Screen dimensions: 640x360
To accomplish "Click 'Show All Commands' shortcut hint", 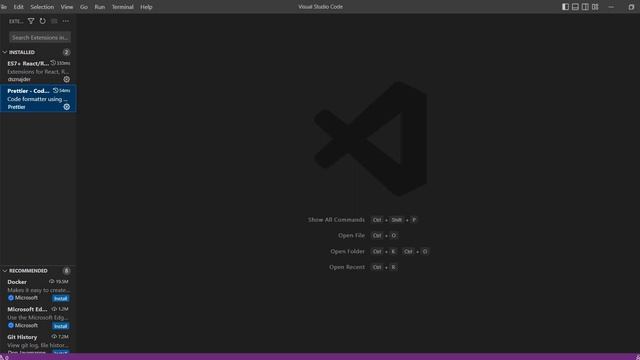I will tap(336, 220).
